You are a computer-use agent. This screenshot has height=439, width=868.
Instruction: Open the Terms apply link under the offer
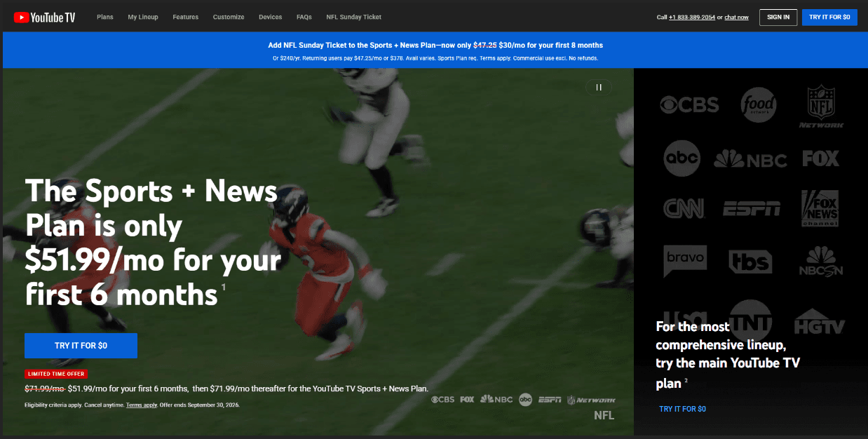(x=142, y=405)
